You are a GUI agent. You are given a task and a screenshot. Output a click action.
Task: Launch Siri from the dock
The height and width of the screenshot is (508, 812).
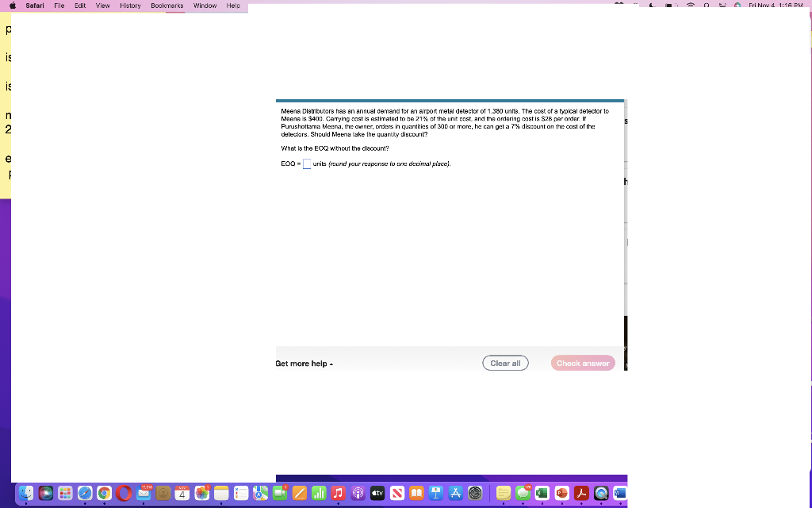[x=45, y=493]
